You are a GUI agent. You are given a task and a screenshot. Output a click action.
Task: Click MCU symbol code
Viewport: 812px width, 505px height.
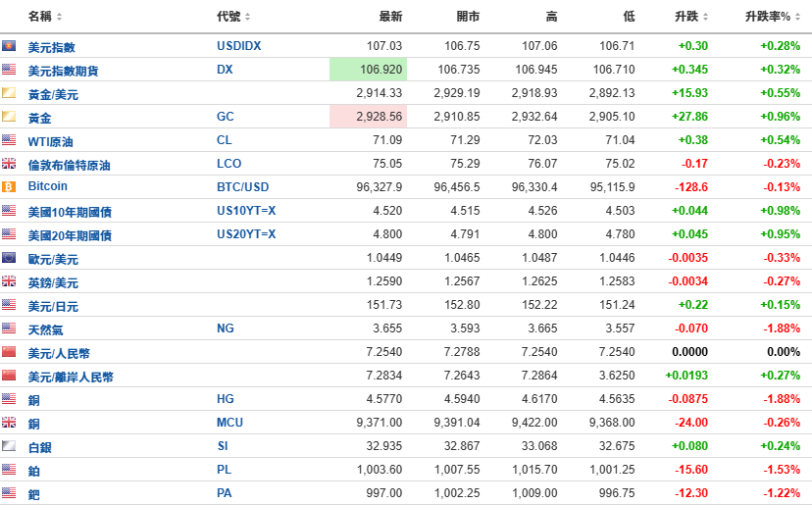(x=229, y=423)
